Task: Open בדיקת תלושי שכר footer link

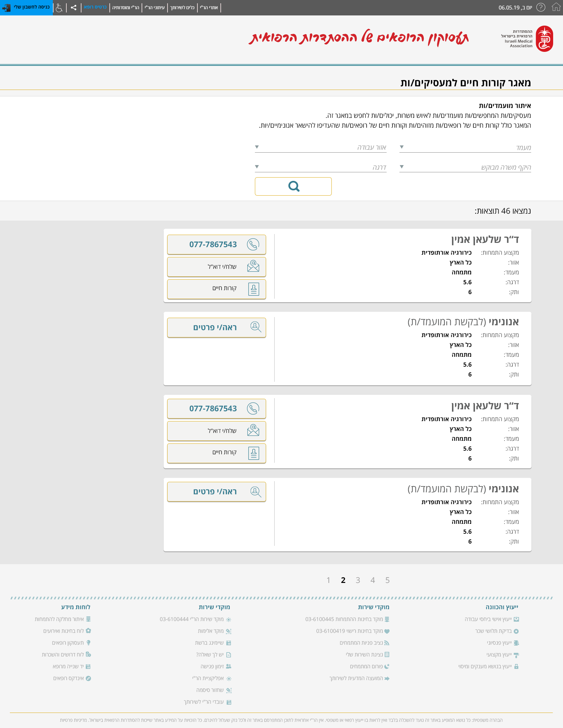Action: click(x=493, y=631)
